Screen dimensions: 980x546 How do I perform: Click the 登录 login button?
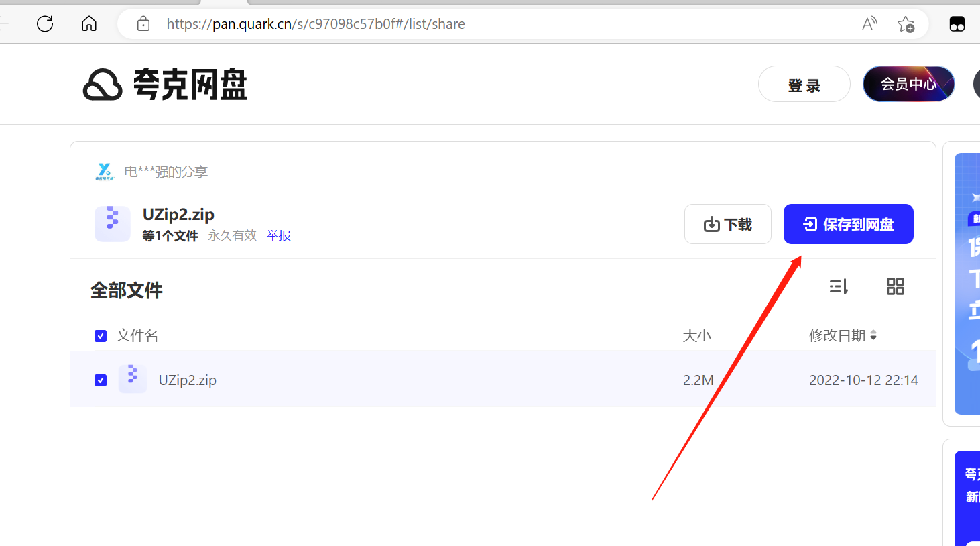(804, 84)
